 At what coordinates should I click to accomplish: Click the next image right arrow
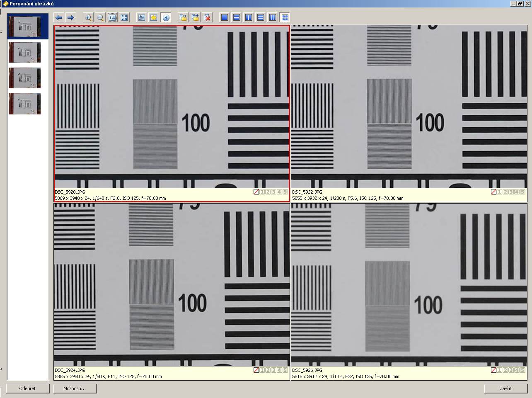71,18
